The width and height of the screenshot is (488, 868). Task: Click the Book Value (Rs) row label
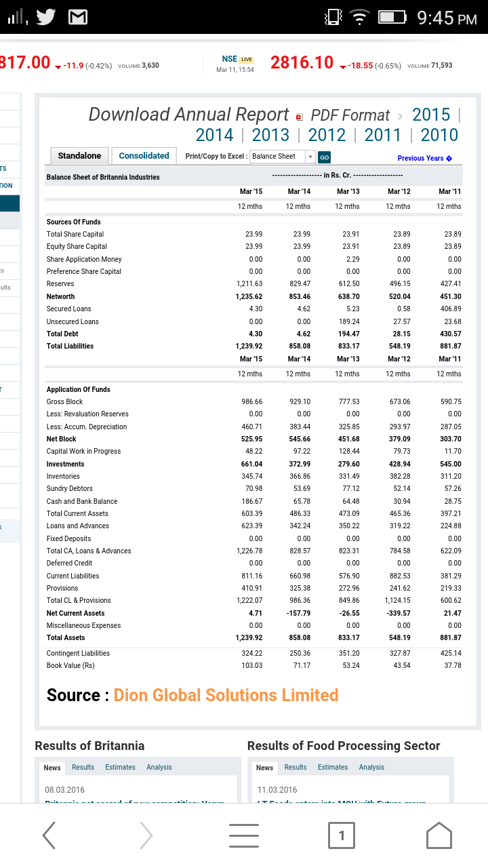(70, 665)
